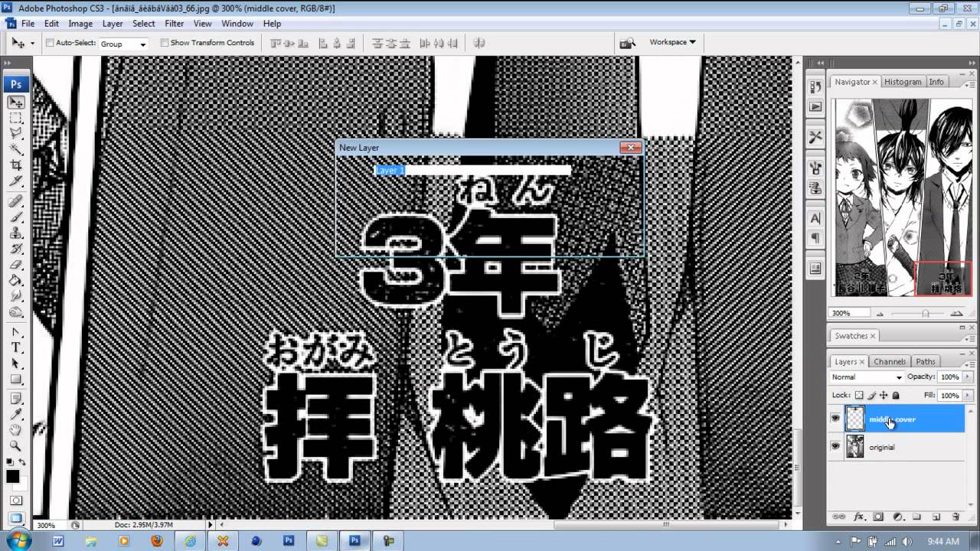
Task: Open the Filter menu
Action: (x=174, y=24)
